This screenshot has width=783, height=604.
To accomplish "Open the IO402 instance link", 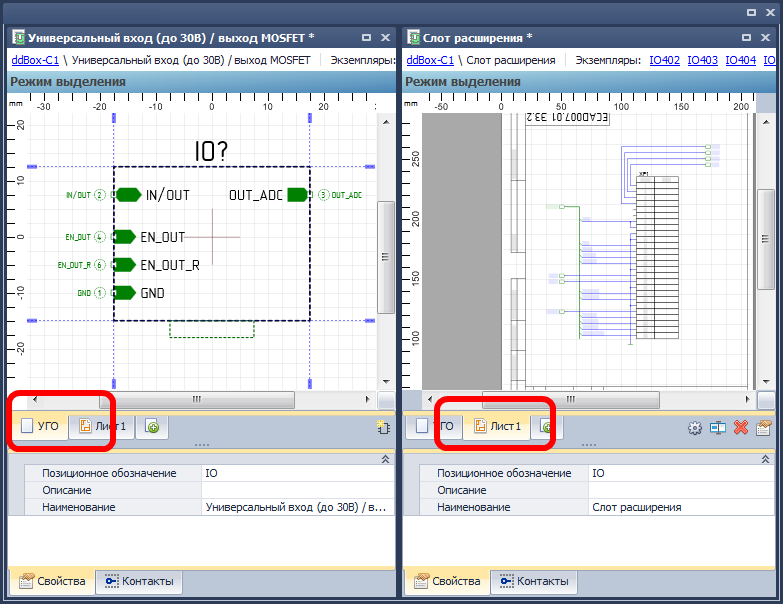I will coord(664,60).
